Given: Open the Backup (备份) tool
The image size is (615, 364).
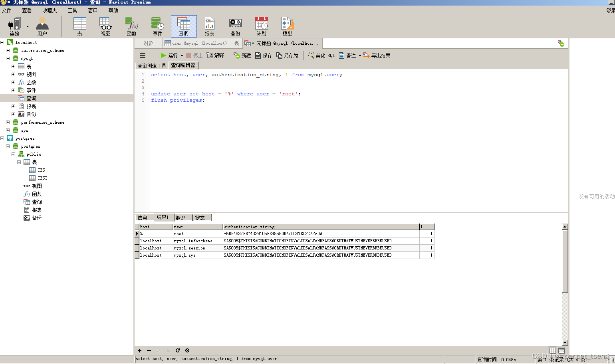Looking at the screenshot, I should 235,26.
